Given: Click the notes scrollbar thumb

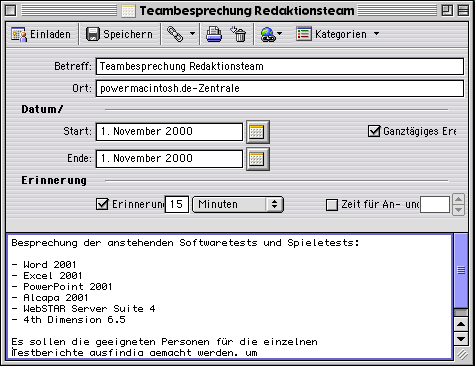Looking at the screenshot, I should [461, 270].
